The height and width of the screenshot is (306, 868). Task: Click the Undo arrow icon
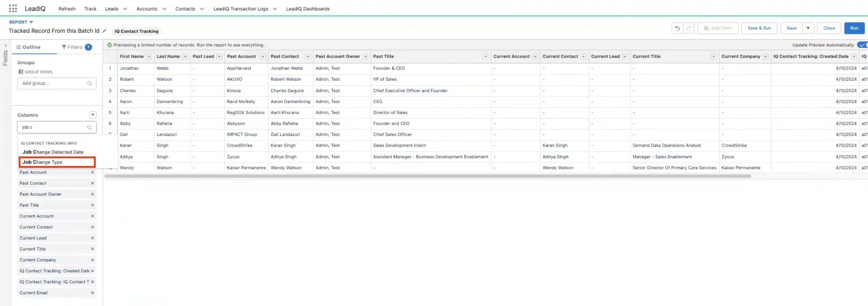(677, 28)
